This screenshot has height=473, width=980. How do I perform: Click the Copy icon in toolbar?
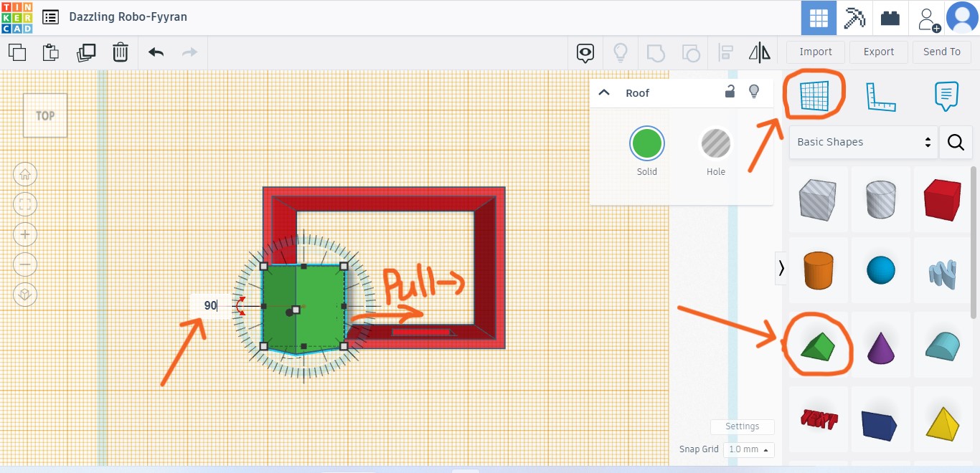(17, 52)
